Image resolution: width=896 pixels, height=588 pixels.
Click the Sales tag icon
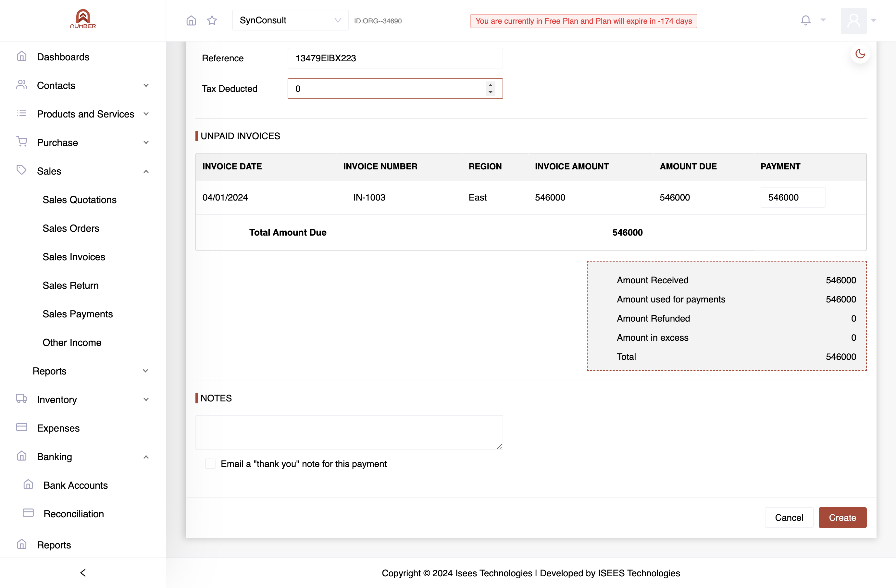22,170
